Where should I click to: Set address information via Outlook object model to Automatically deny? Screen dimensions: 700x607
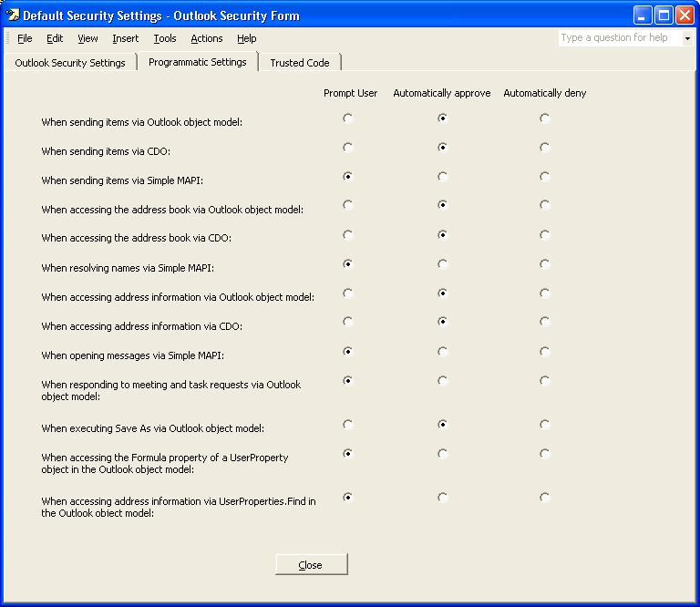(544, 293)
